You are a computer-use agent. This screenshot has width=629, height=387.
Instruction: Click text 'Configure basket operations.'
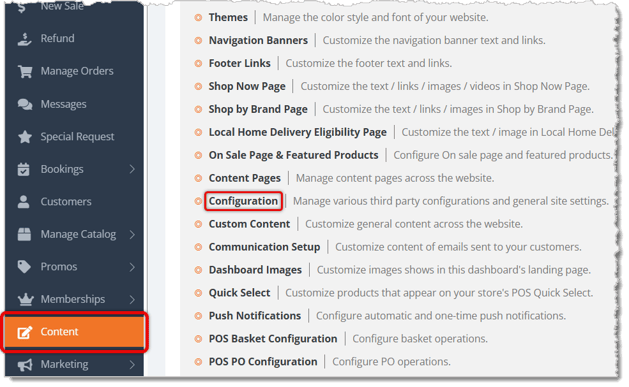420,339
